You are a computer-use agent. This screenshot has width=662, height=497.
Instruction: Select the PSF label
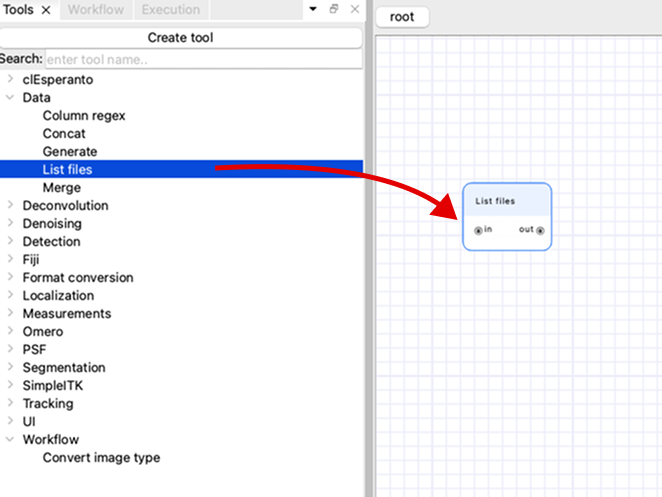34,350
